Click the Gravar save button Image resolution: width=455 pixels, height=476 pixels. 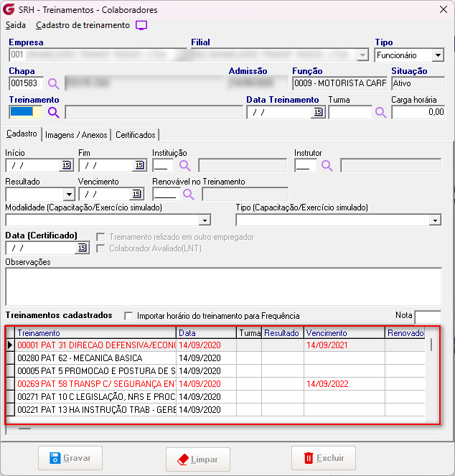click(70, 458)
